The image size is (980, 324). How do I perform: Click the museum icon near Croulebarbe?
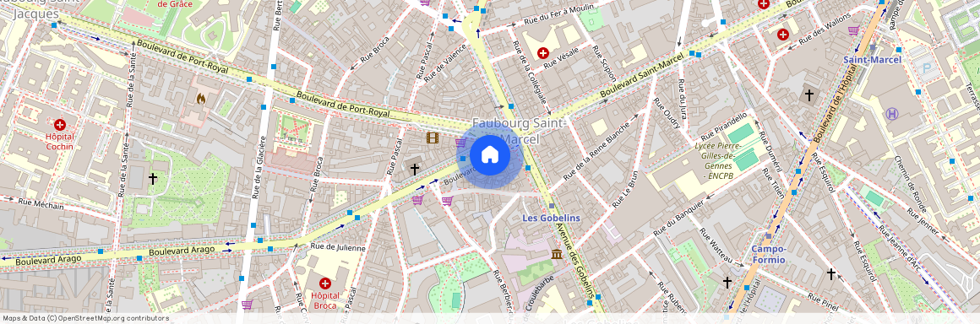(556, 254)
